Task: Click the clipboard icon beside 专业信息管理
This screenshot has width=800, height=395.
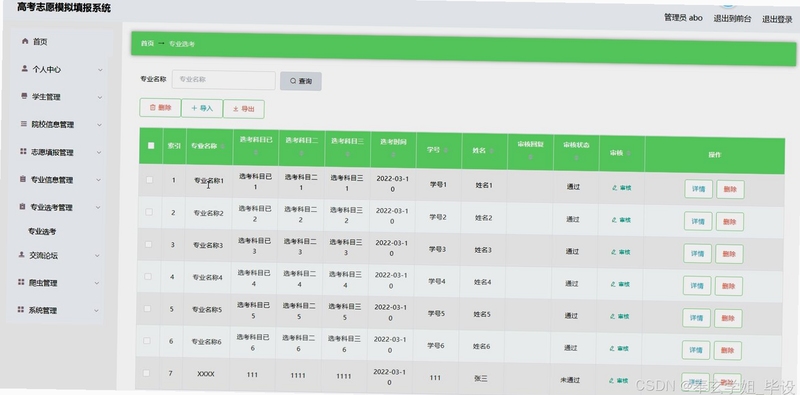Action: point(22,179)
